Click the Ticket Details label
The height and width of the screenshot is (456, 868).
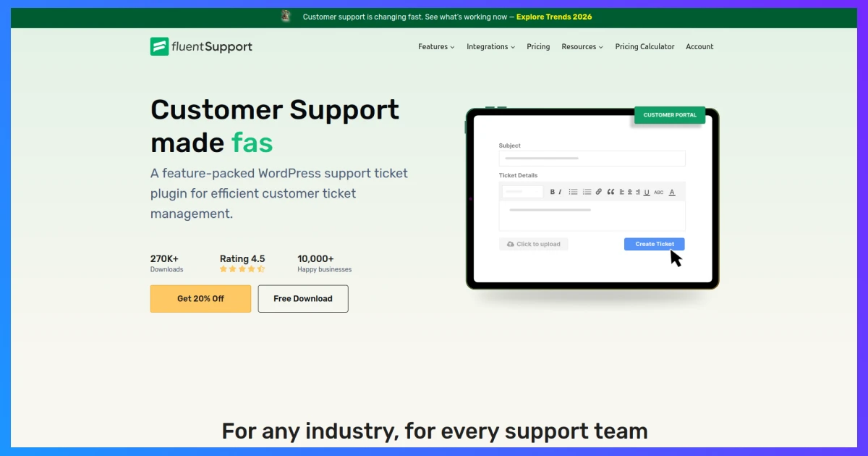click(x=519, y=175)
